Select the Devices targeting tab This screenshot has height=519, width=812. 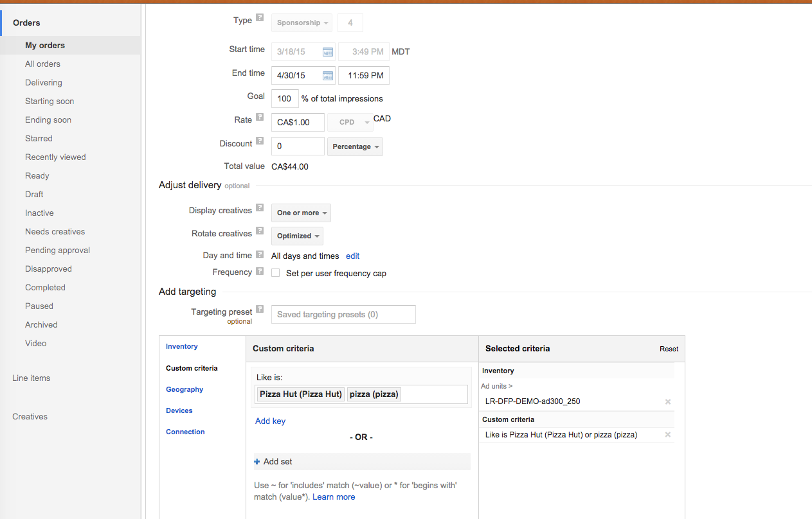tap(179, 410)
